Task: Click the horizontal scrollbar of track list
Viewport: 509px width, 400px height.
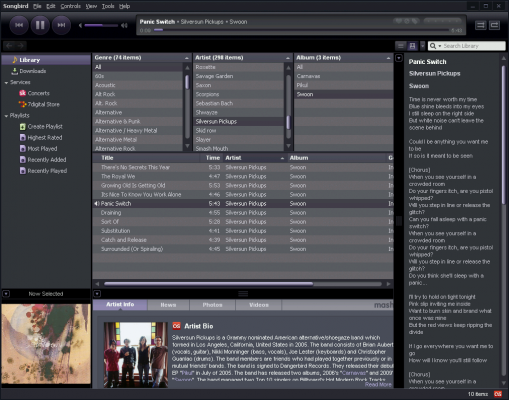Action: click(209, 284)
